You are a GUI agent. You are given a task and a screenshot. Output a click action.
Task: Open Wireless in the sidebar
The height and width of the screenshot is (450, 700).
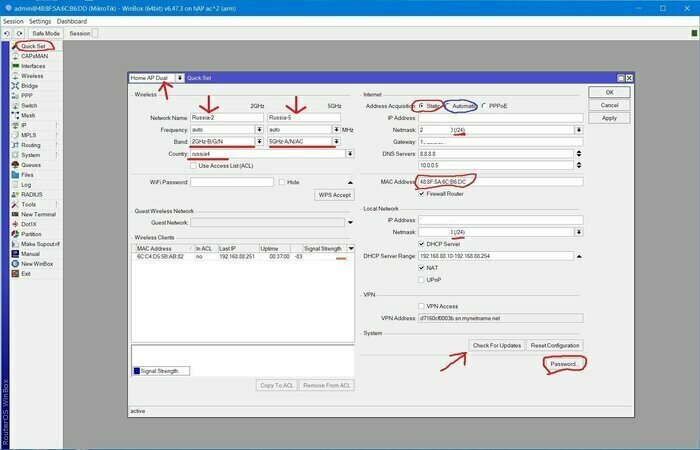pyautogui.click(x=32, y=76)
